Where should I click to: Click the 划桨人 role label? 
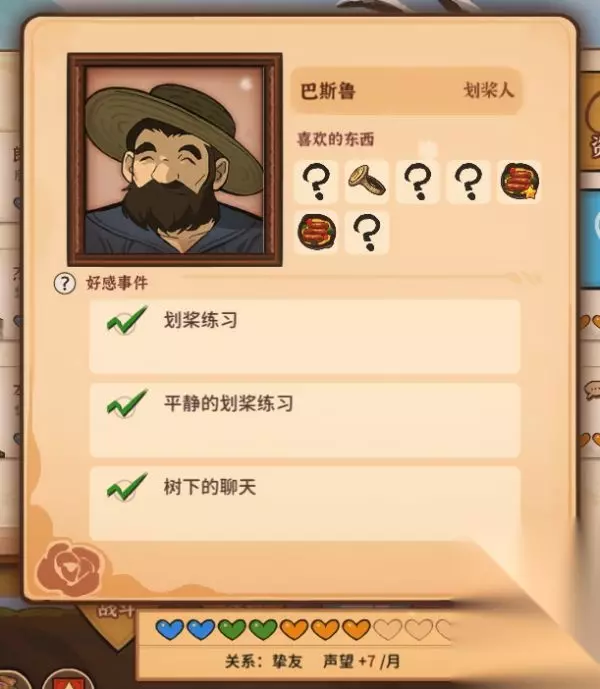pyautogui.click(x=488, y=91)
